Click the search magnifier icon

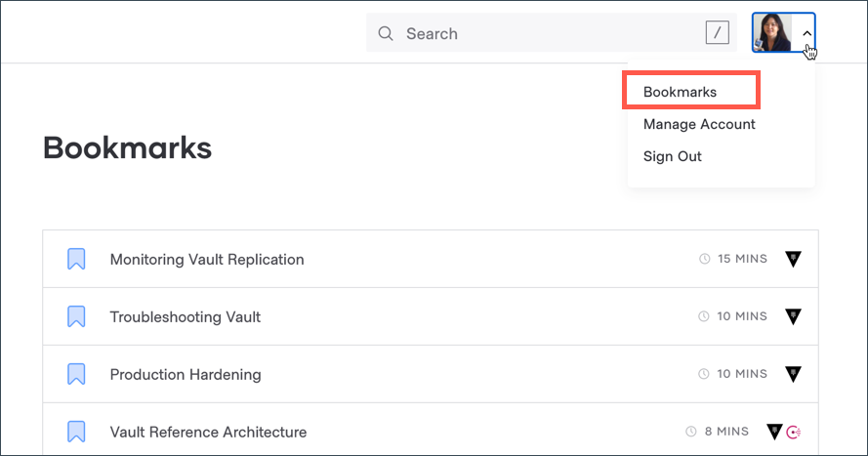pos(386,34)
